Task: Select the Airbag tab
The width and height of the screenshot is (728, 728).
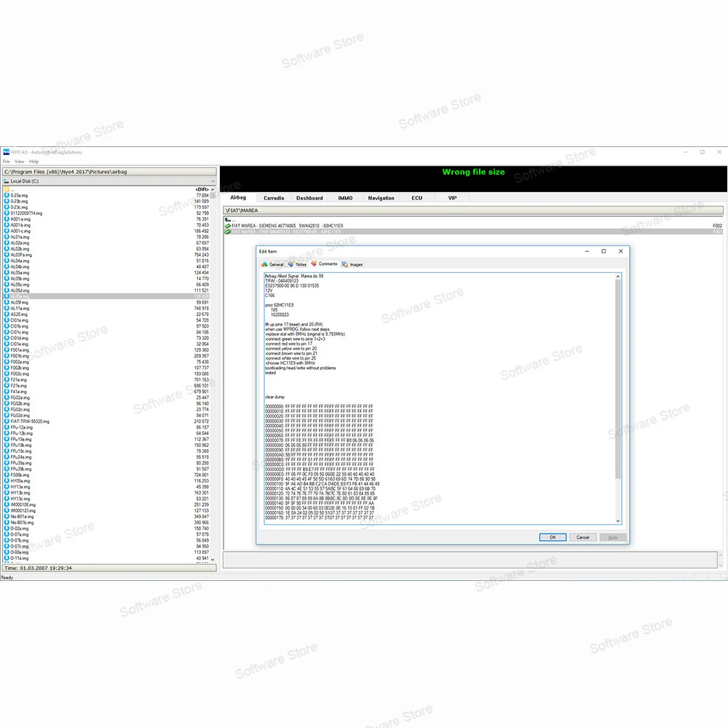Action: (238, 198)
